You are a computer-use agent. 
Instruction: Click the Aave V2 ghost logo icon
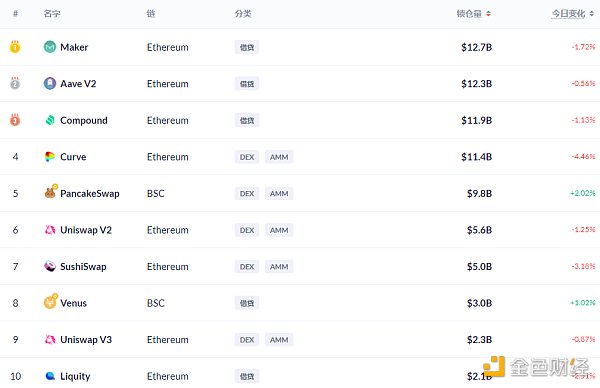coord(50,83)
